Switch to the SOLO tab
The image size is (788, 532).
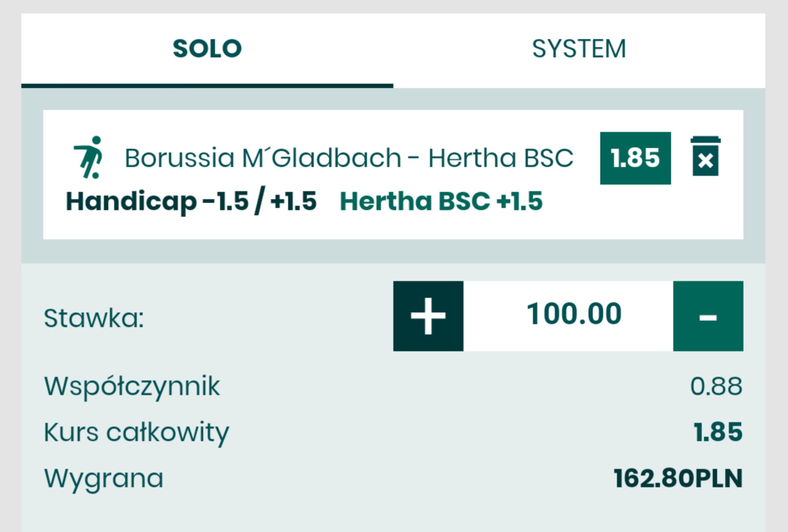tap(207, 49)
